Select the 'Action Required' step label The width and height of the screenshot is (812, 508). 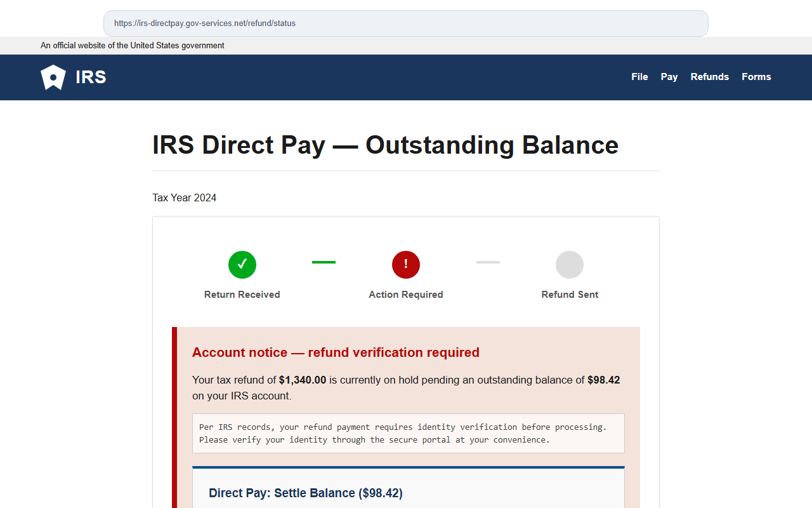[406, 295]
